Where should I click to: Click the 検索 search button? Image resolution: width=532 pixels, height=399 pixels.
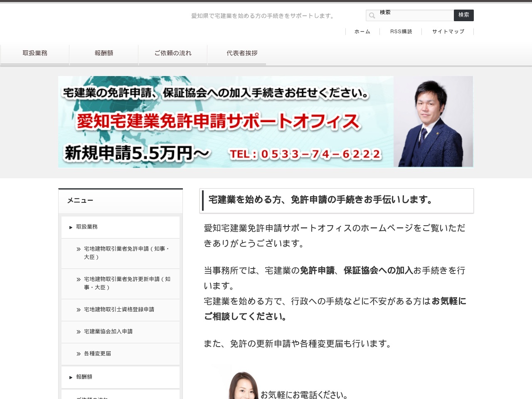click(464, 15)
